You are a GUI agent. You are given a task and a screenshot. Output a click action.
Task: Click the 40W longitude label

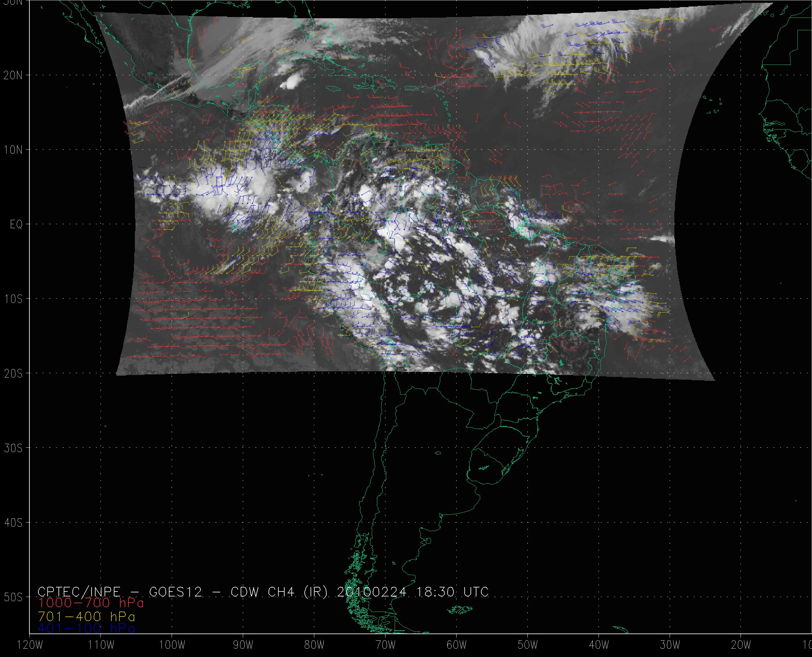click(599, 645)
